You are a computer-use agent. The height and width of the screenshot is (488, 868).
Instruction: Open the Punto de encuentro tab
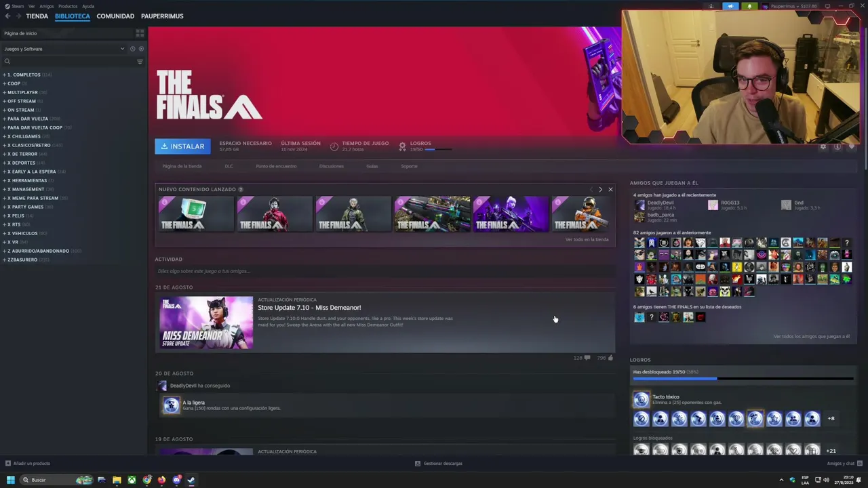click(x=276, y=166)
